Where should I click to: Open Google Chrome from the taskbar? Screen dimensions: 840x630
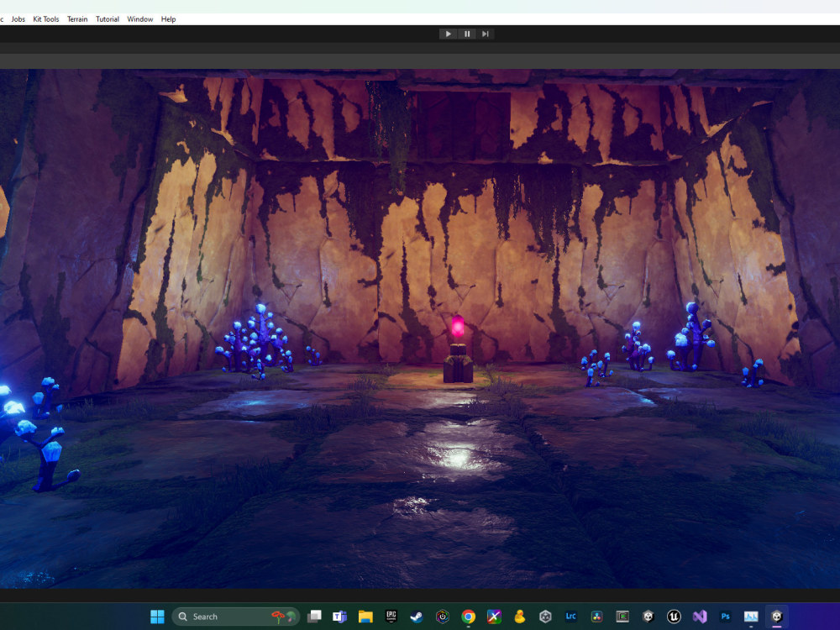pyautogui.click(x=468, y=617)
